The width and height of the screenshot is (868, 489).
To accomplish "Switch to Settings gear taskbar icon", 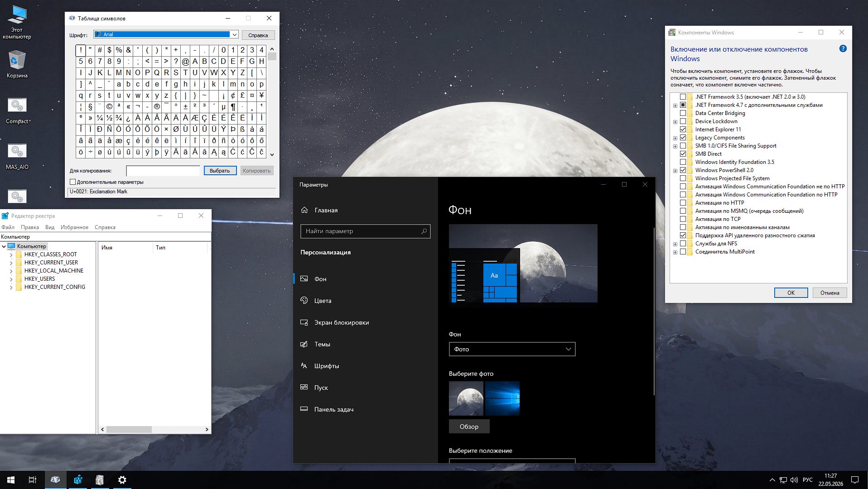I will click(x=122, y=480).
